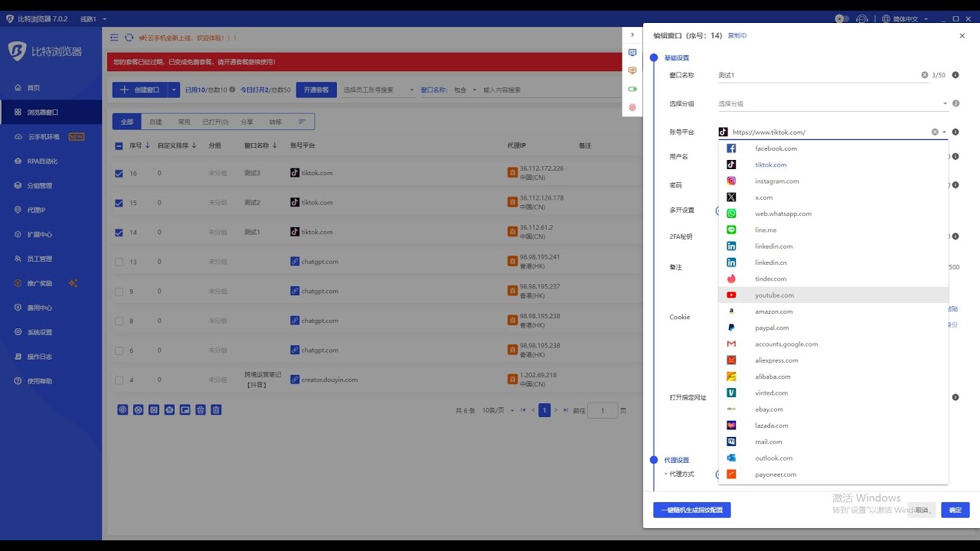Image resolution: width=980 pixels, height=551 pixels.
Task: Open 代理IP in the left sidebar
Action: (37, 210)
